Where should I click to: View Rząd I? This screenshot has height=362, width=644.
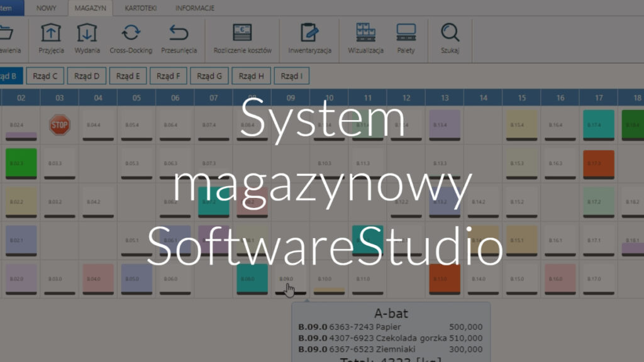291,76
